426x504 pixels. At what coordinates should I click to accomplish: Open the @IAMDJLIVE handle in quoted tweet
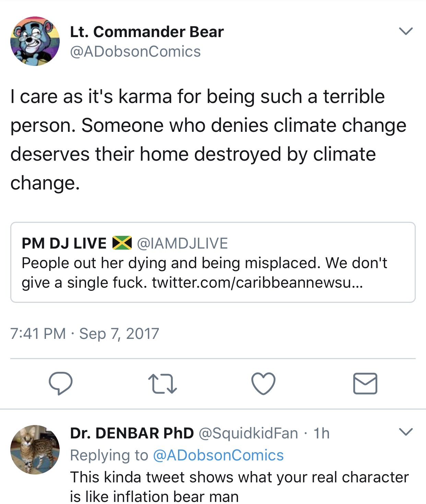[182, 243]
